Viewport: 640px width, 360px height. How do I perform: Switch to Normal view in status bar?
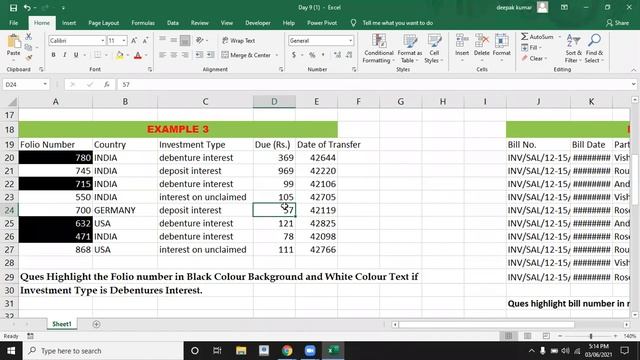tap(509, 336)
